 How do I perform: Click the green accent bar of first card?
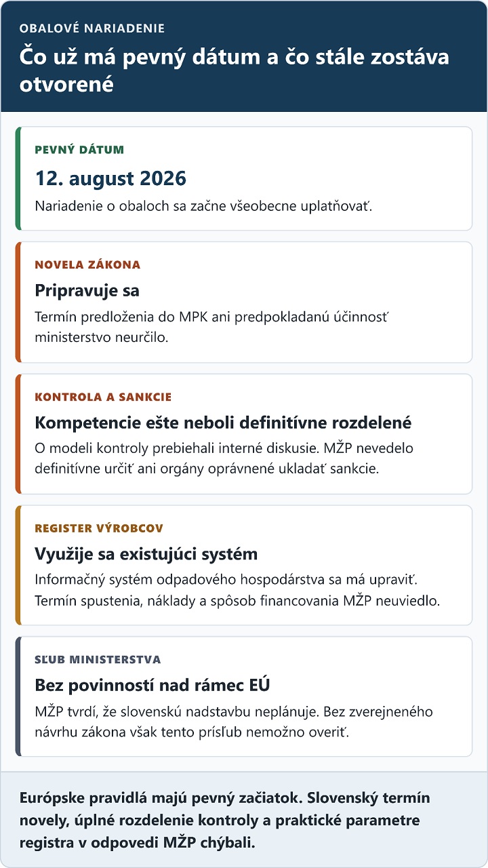pyautogui.click(x=18, y=178)
